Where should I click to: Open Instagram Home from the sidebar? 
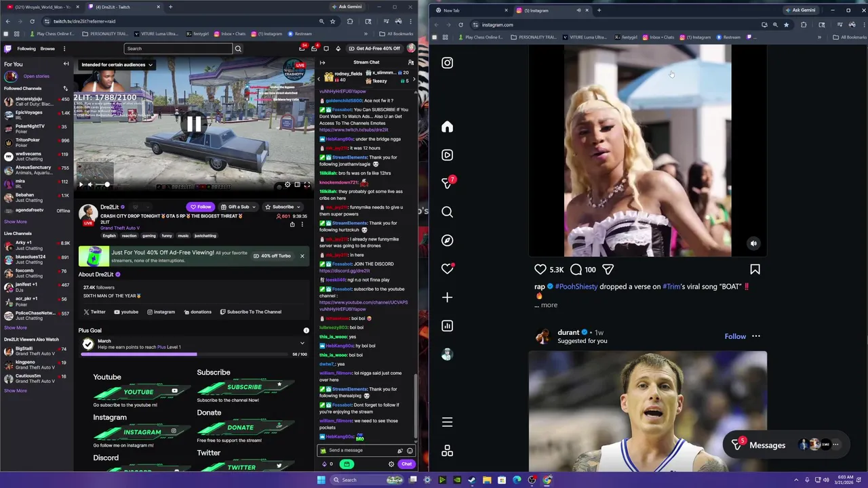(447, 127)
